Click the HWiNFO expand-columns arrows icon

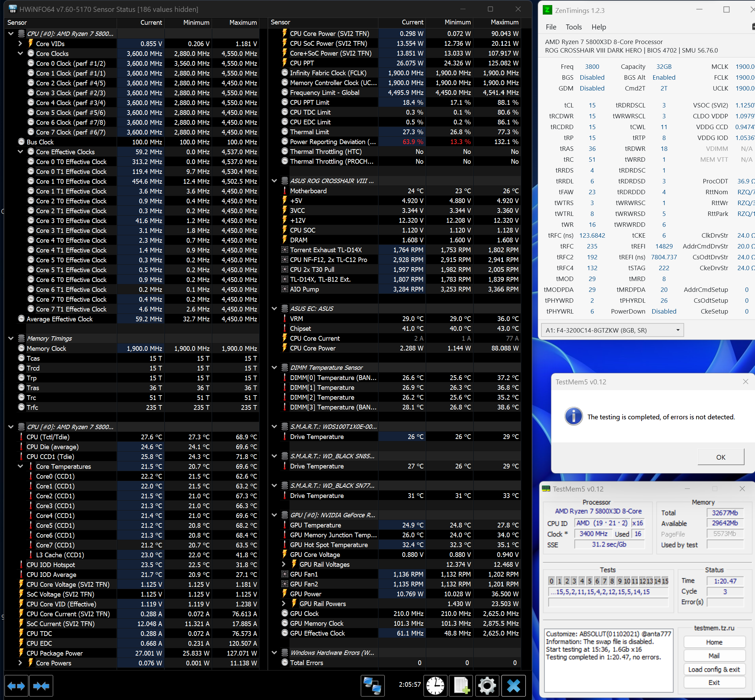(x=16, y=686)
